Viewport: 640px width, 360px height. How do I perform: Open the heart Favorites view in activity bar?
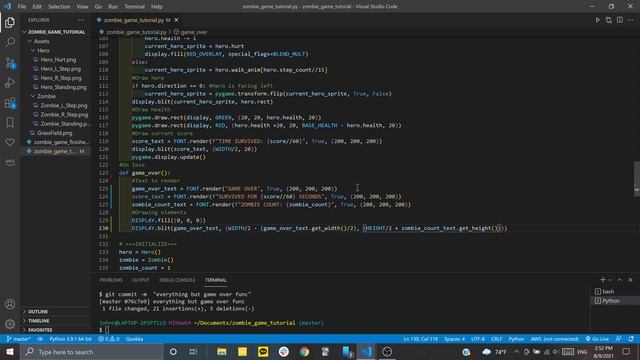point(10,142)
